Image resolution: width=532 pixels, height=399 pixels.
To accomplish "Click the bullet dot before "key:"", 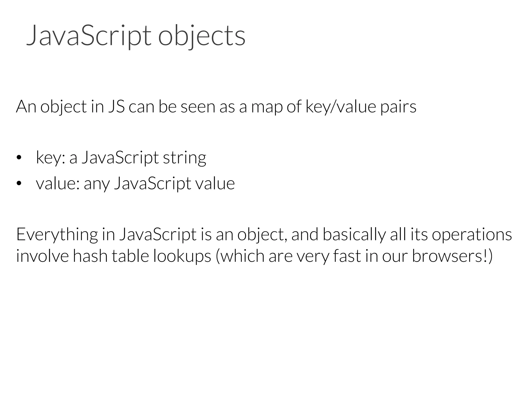I will coord(18,158).
